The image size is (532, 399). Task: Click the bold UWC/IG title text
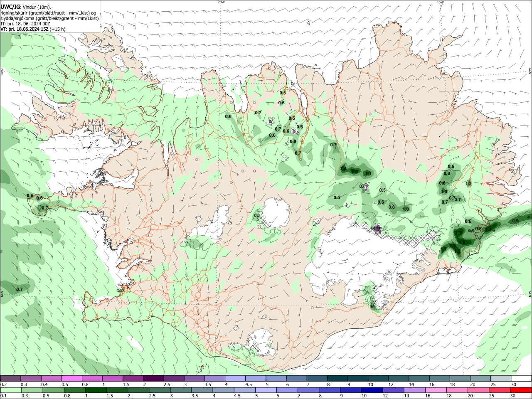10,7
